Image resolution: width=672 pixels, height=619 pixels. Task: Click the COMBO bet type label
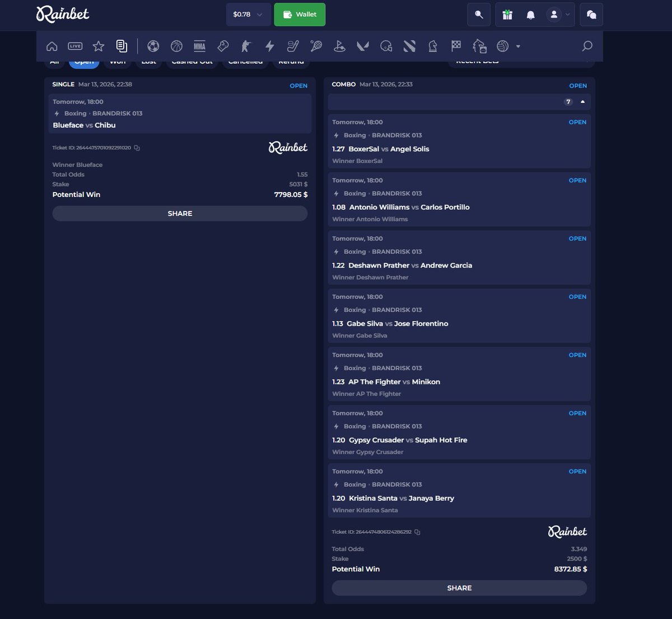tap(344, 85)
